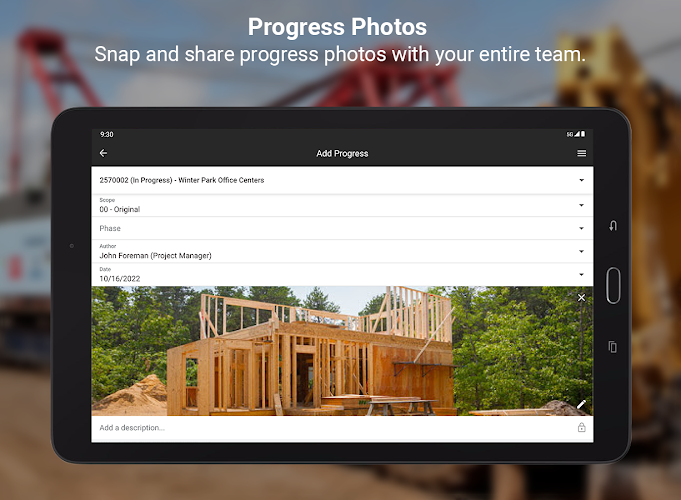Viewport: 681px width, 500px height.
Task: Open the Author dropdown arrow
Action: pyautogui.click(x=582, y=252)
